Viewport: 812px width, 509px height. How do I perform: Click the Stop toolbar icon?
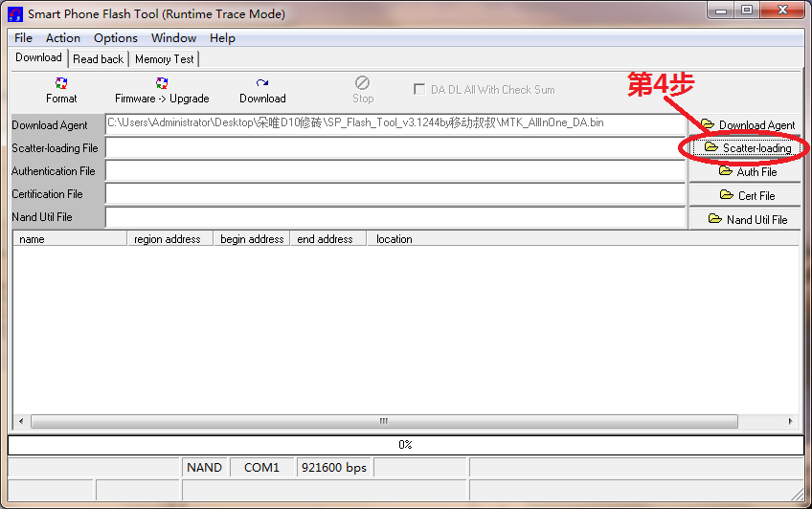click(x=363, y=83)
